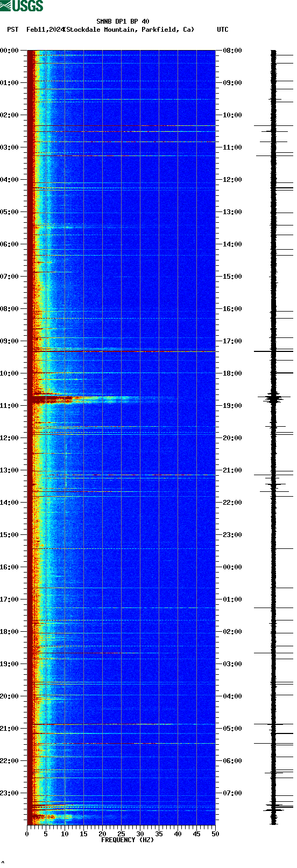Click Stockdale Mountain, Parkfield, Ca location text
The width and height of the screenshot is (297, 868).
point(129,30)
